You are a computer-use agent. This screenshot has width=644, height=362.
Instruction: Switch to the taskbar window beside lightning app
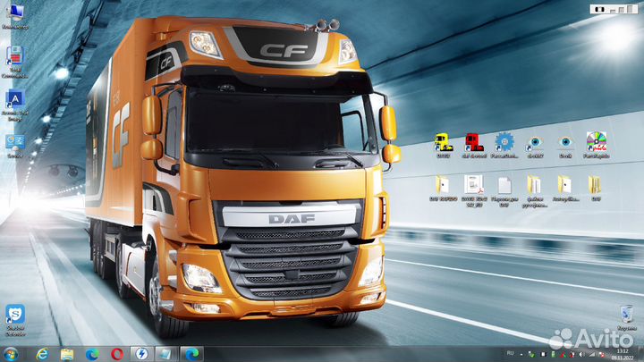(x=166, y=354)
